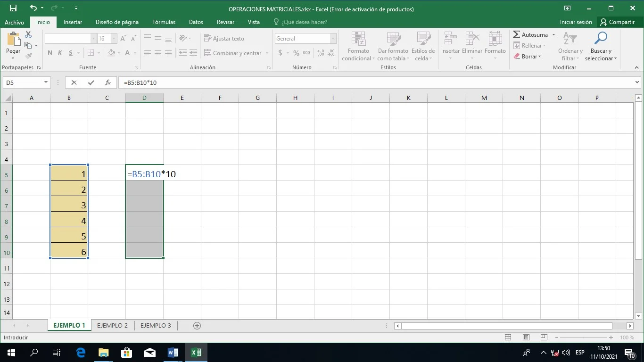Click the zoom slider in status bar
Screen dimensions: 644x362
[584, 337]
